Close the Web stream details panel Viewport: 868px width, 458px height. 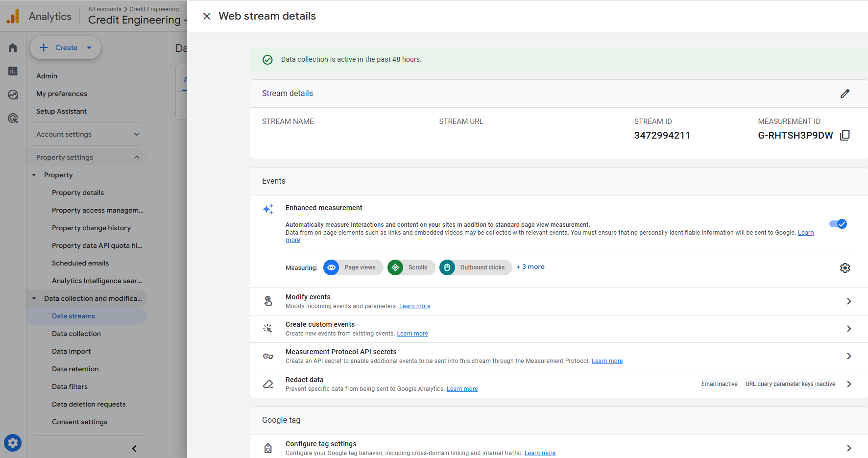click(x=207, y=16)
